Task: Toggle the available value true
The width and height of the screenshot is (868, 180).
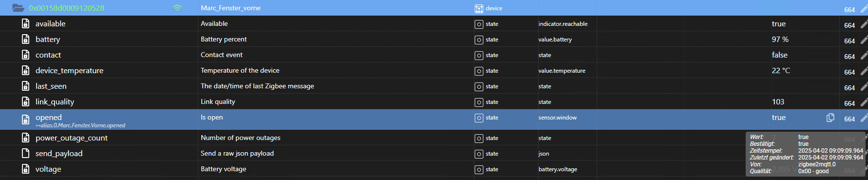Action: (x=778, y=23)
